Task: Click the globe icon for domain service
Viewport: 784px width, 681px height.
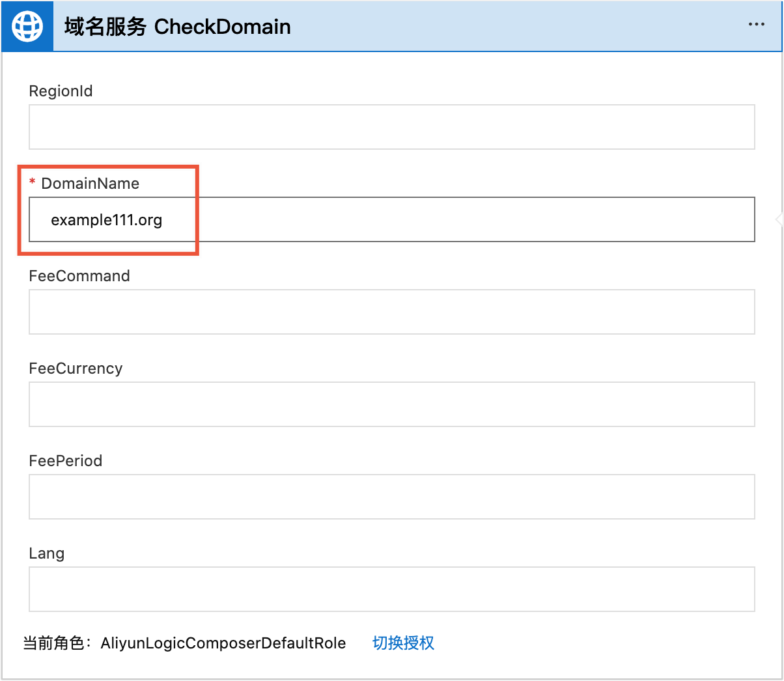Action: click(x=27, y=27)
